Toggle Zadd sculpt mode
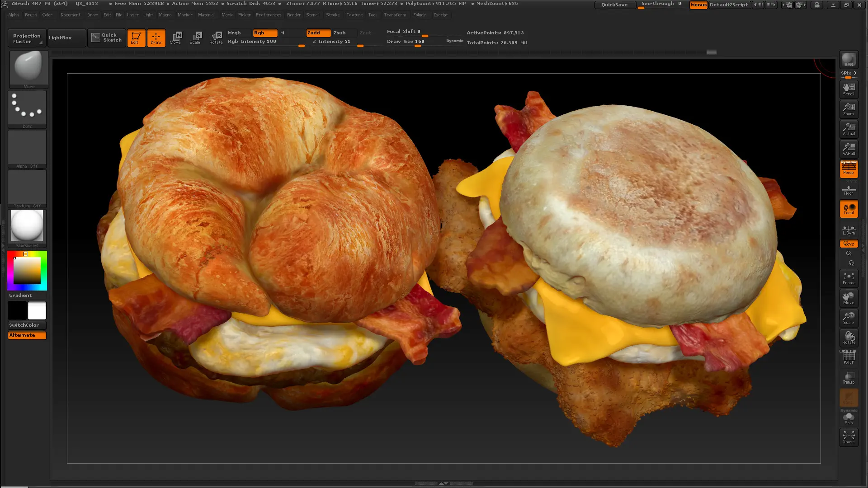868x488 pixels. (x=318, y=33)
